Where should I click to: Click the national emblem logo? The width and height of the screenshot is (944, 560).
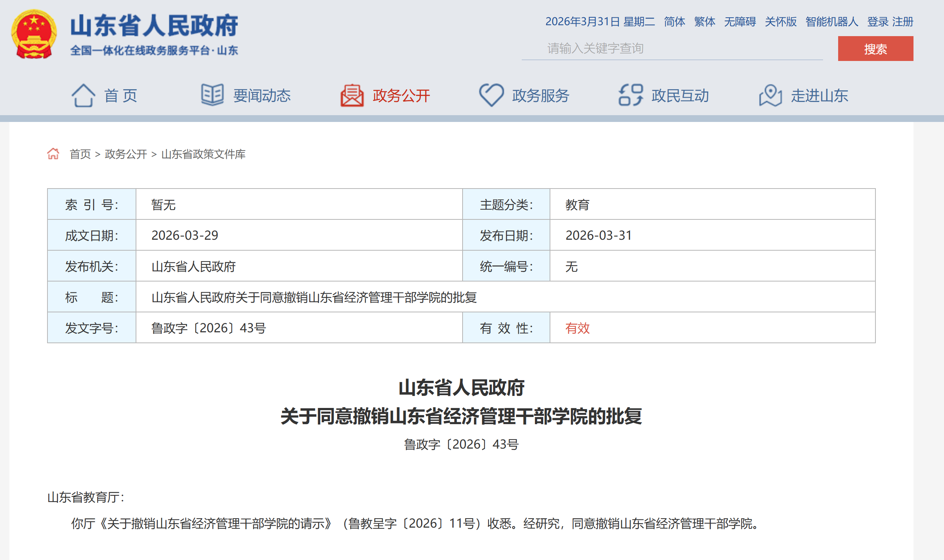(34, 34)
